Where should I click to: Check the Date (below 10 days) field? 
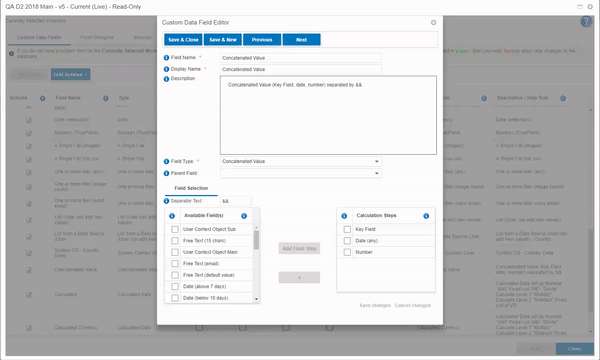175,298
